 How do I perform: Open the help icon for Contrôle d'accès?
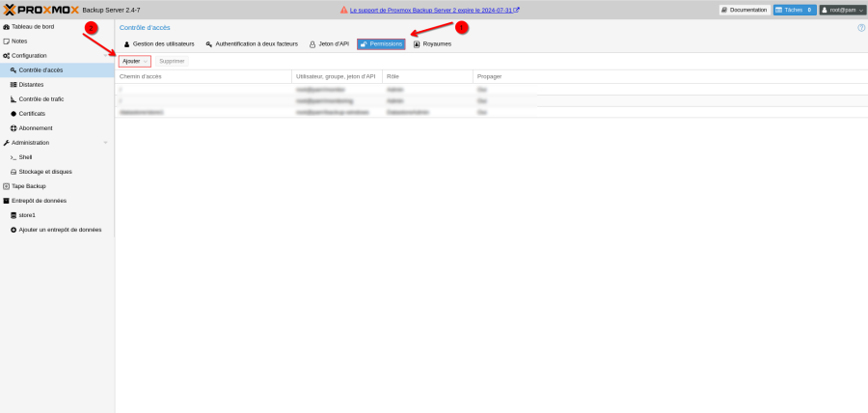[861, 28]
